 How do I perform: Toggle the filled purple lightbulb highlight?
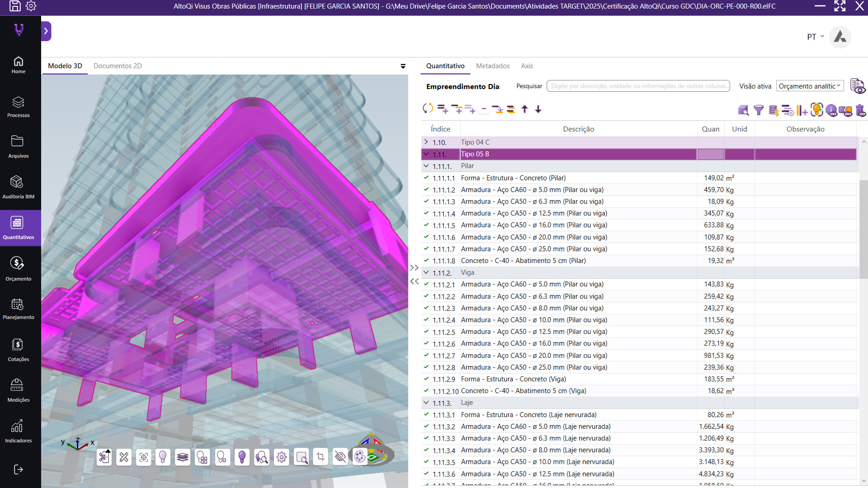[x=242, y=457]
